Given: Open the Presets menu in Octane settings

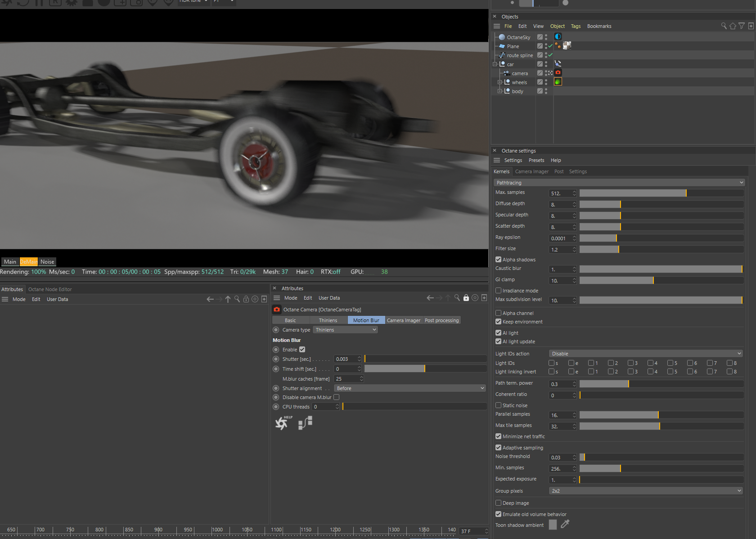Looking at the screenshot, I should (536, 160).
